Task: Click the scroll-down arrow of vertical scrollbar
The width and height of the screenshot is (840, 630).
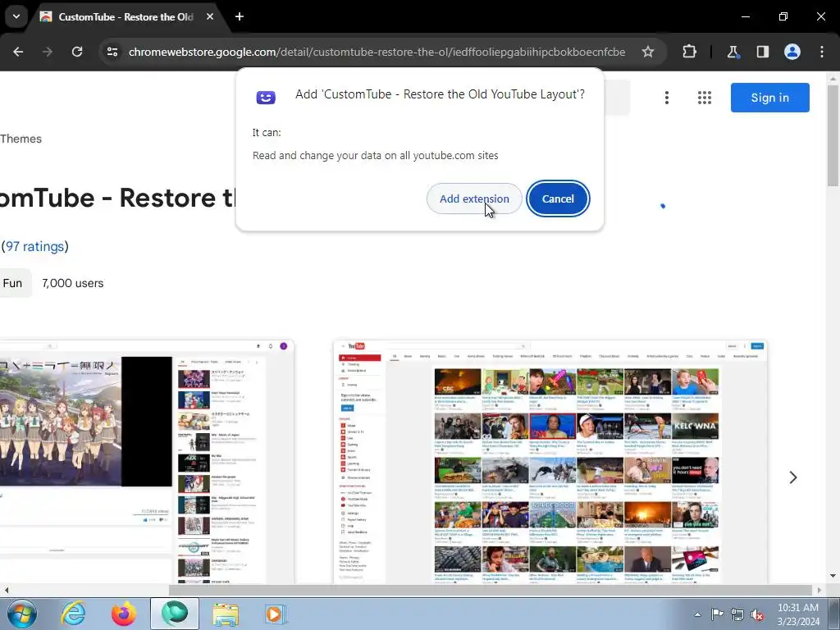Action: tap(833, 576)
